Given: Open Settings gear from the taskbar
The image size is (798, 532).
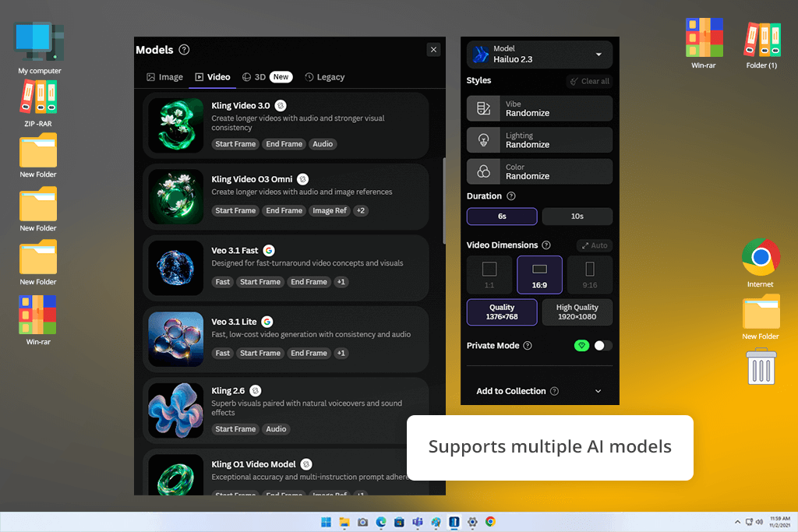Looking at the screenshot, I should point(472,522).
